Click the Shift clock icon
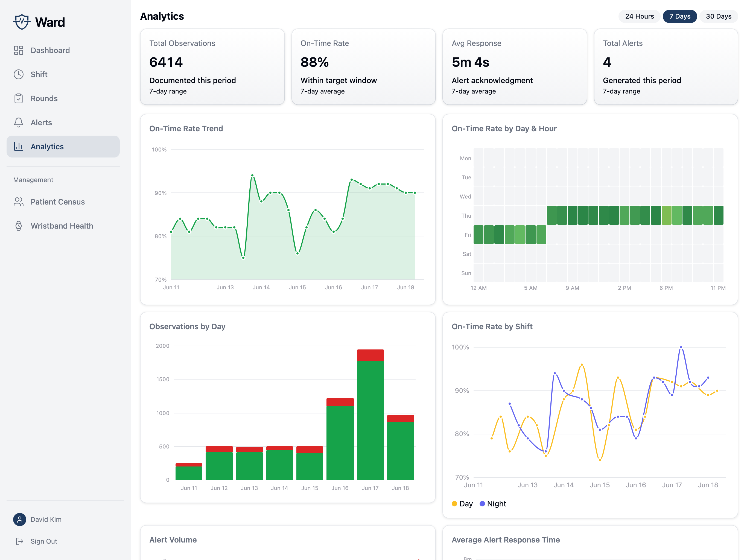Screen dimensions: 747x560 (19, 74)
